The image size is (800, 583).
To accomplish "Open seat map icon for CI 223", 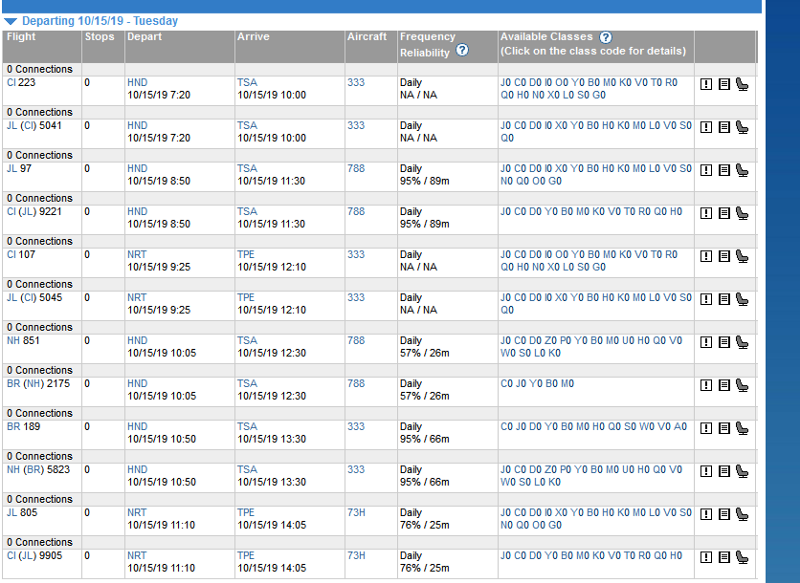I will tap(742, 84).
